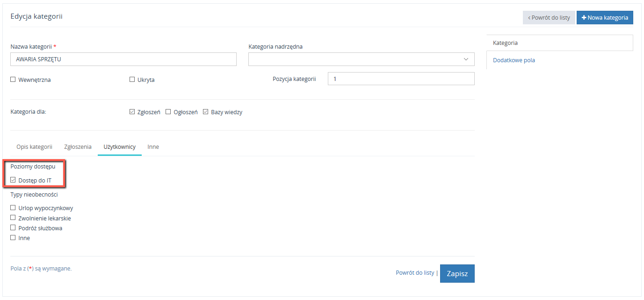
Task: Switch to the Opis kategorii tab
Action: [x=34, y=147]
